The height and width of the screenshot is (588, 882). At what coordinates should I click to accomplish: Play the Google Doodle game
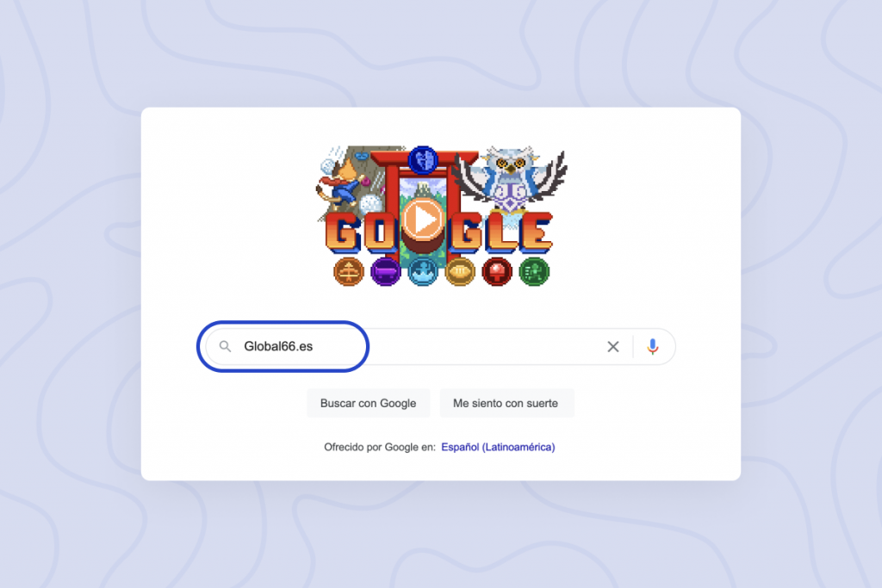[422, 220]
